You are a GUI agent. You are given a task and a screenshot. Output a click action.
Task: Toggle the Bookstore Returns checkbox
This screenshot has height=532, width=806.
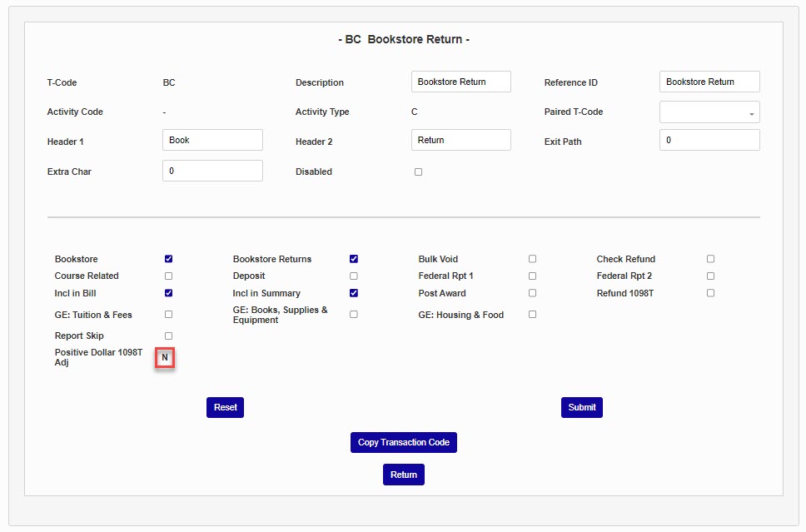coord(354,259)
